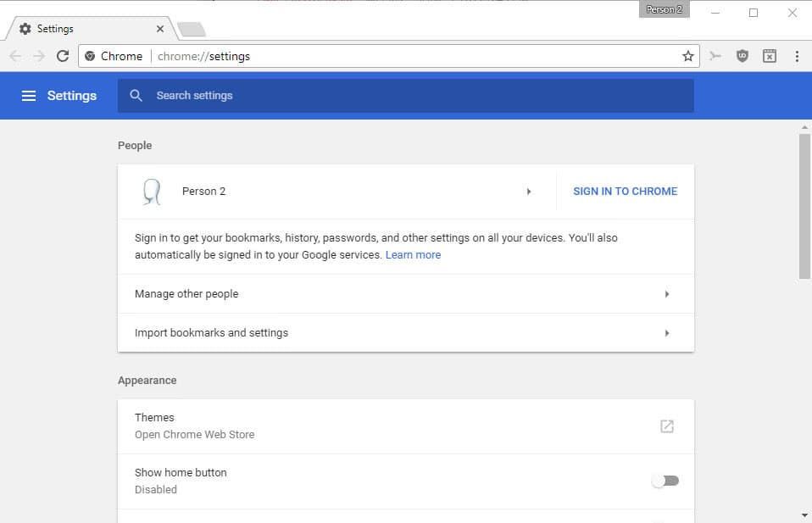Expand the Person 2 profile arrow
812x523 pixels.
point(529,192)
